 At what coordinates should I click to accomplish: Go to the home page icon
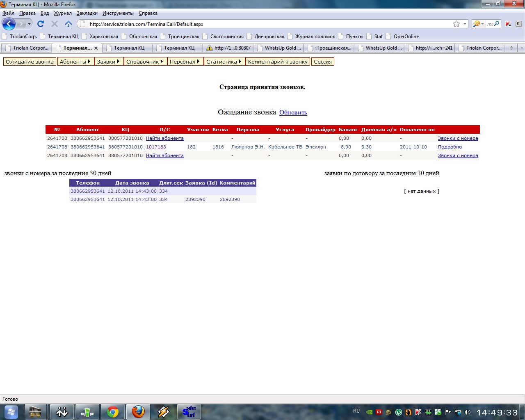[x=68, y=24]
